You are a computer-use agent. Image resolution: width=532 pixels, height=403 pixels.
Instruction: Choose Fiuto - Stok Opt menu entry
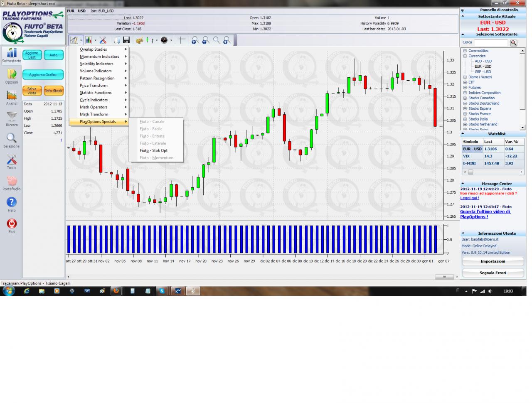tap(154, 150)
